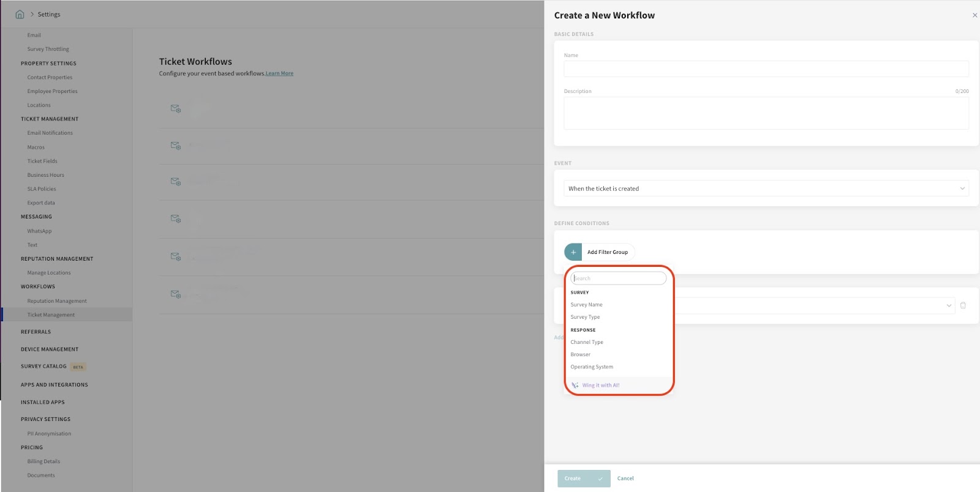The width and height of the screenshot is (980, 492).
Task: Open the Learn More link
Action: coord(279,73)
